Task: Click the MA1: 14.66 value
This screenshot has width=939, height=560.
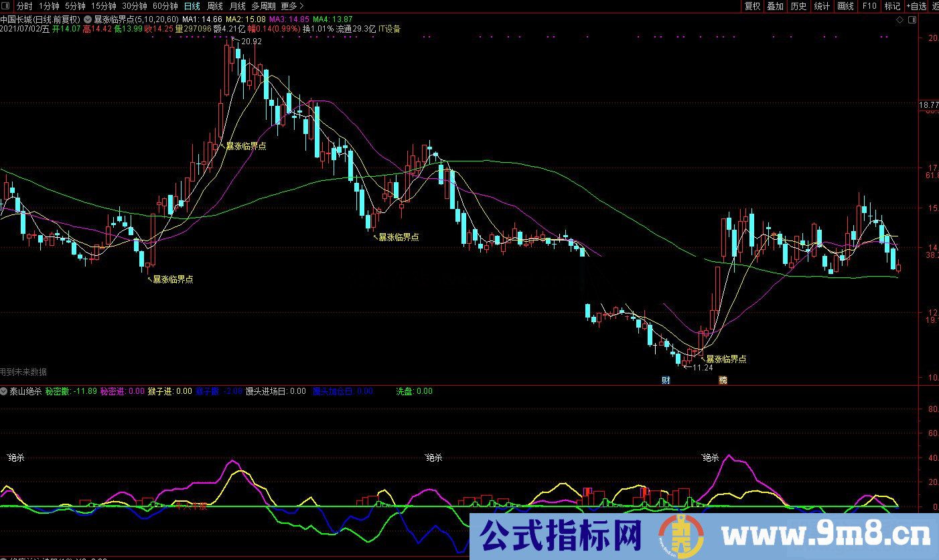Action: [202, 19]
